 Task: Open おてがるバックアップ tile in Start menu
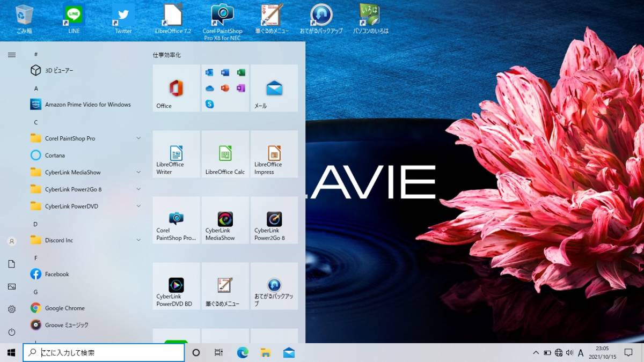pos(274,286)
